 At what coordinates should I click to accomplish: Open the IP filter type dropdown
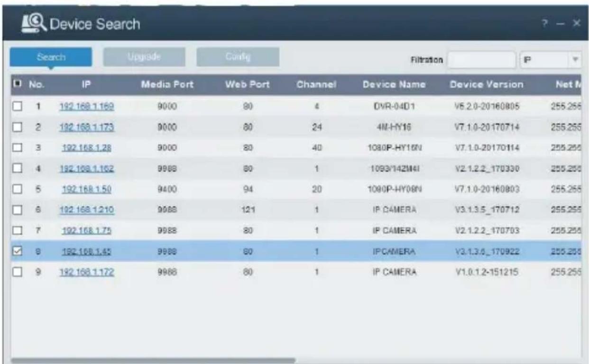(550, 60)
